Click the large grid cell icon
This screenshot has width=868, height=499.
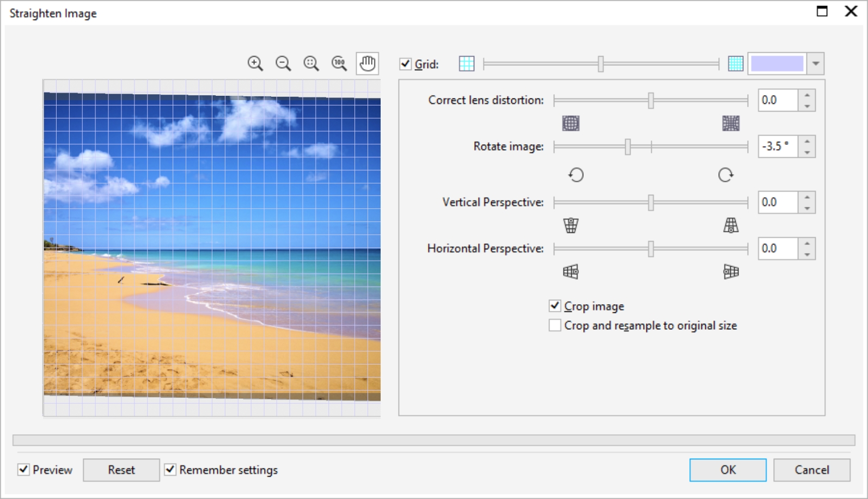click(x=467, y=64)
